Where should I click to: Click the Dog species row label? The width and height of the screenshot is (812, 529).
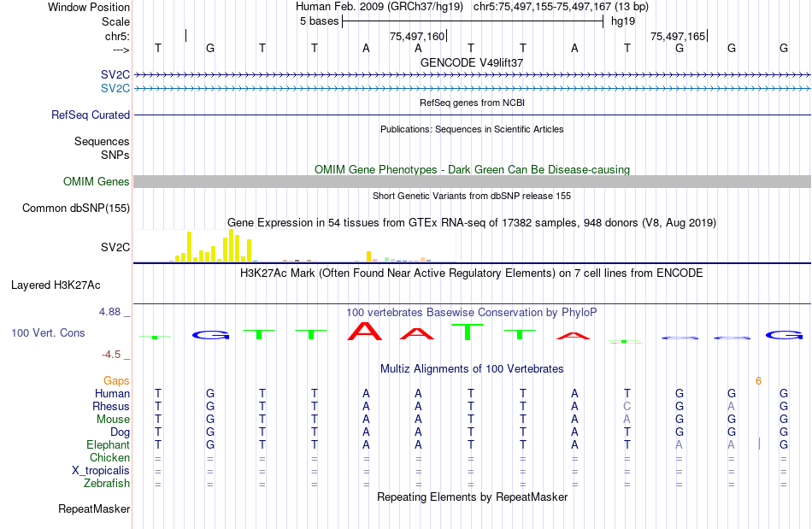[x=120, y=432]
